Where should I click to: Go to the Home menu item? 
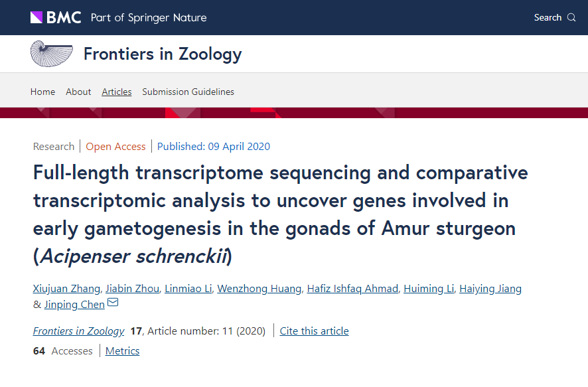pyautogui.click(x=42, y=92)
